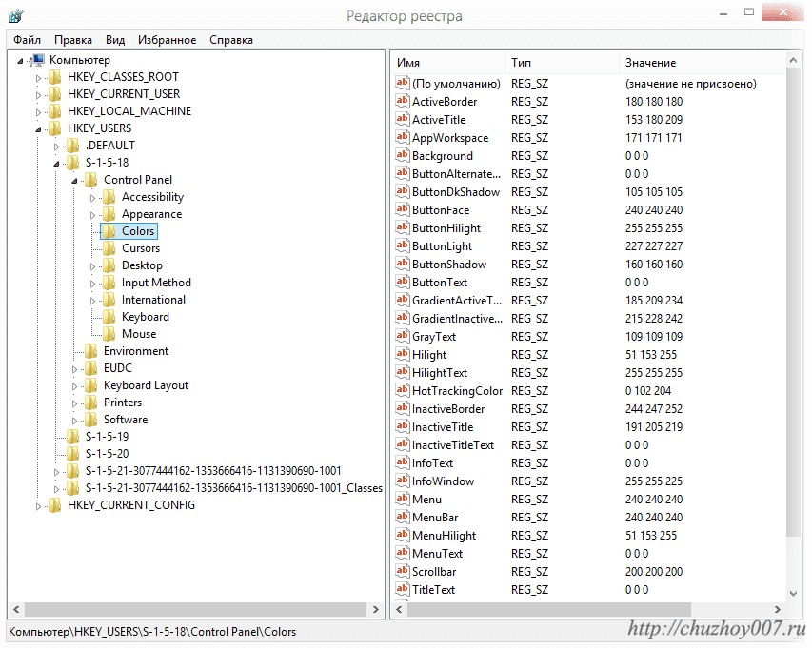This screenshot has width=812, height=648.
Task: Click the string icon beside ButtonHilight
Action: coord(403,227)
